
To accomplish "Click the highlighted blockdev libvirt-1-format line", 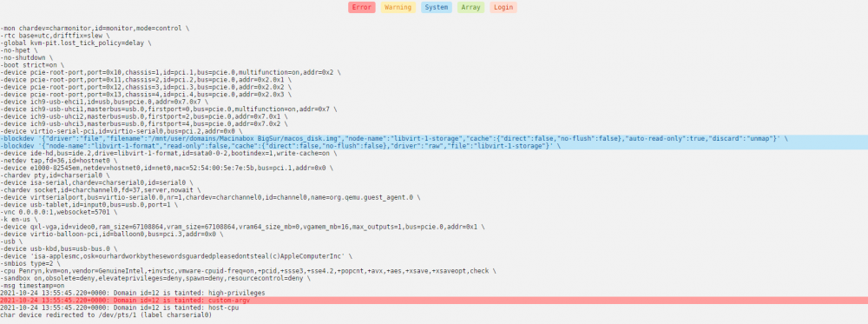I will pyautogui.click(x=434, y=146).
